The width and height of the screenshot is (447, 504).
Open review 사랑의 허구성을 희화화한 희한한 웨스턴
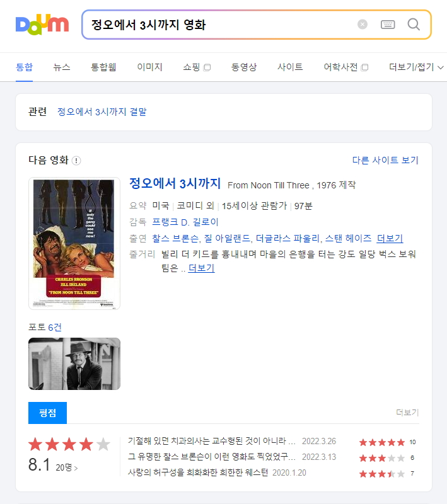pos(198,472)
